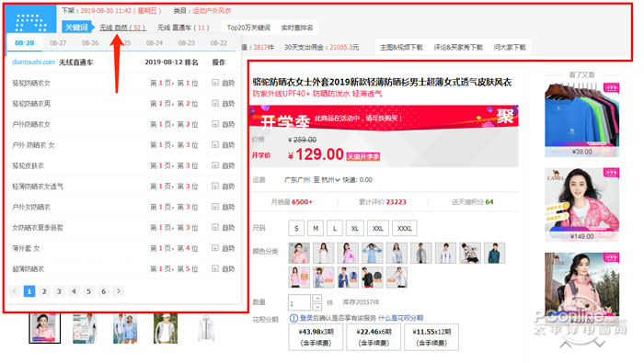The height and width of the screenshot is (363, 644).
Task: View 趋势 for keyword 骆驼皮肤衣
Action: [x=228, y=165]
